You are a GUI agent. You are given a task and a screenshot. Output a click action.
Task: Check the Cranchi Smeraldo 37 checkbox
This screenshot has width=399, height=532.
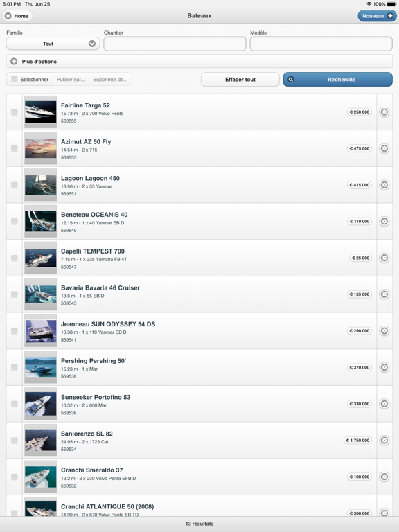15,477
